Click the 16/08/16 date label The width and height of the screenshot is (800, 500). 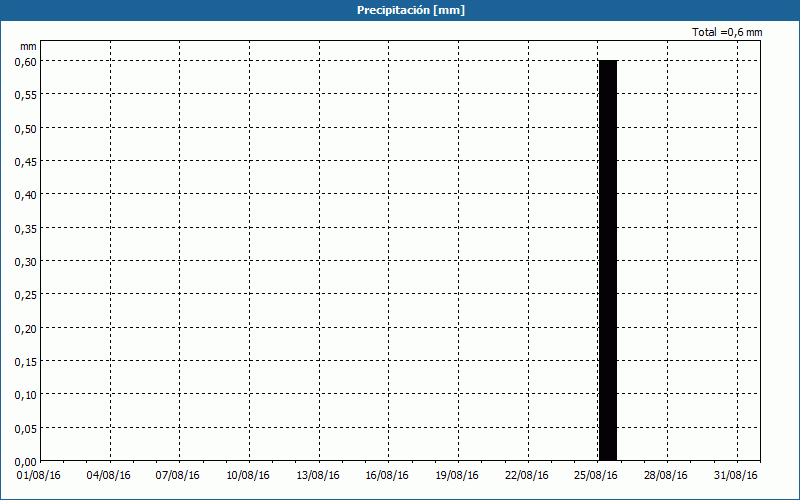coord(387,476)
